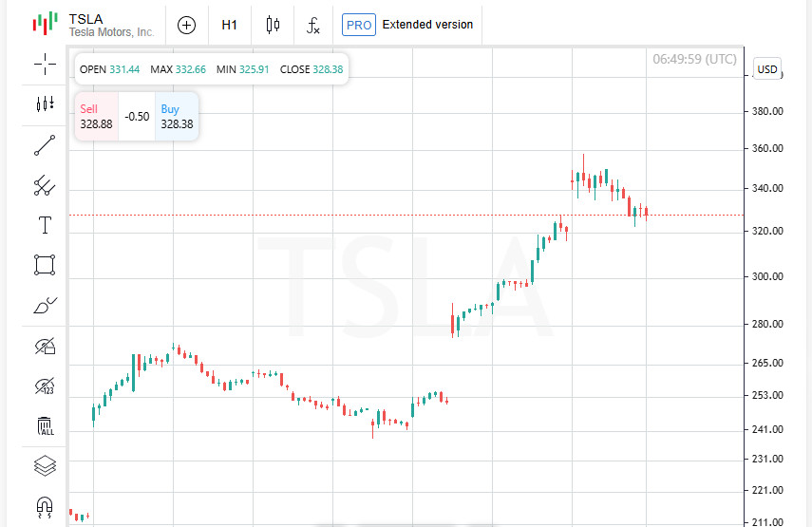Select the pitchfork channel drawing tool
Image resolution: width=812 pixels, height=527 pixels.
click(x=45, y=185)
